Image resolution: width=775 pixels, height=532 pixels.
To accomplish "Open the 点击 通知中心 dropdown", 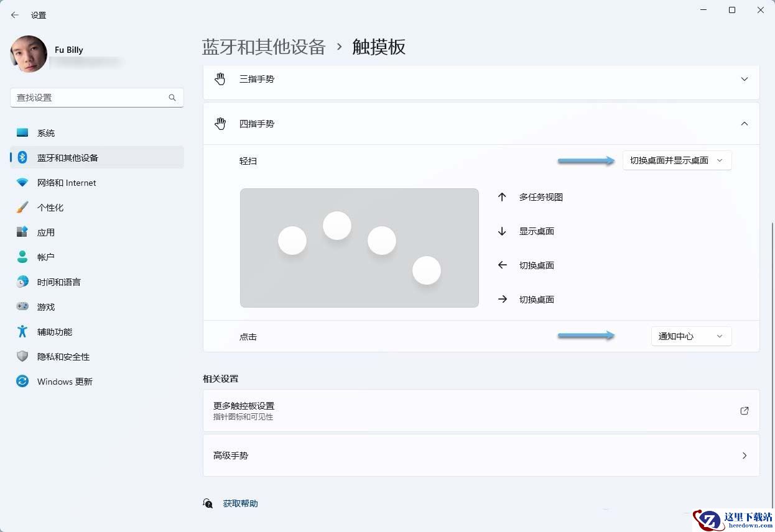I will point(691,336).
